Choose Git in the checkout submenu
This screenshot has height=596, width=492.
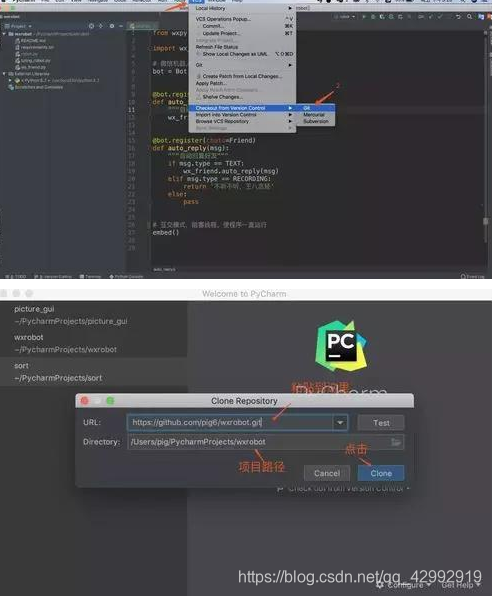[316, 108]
